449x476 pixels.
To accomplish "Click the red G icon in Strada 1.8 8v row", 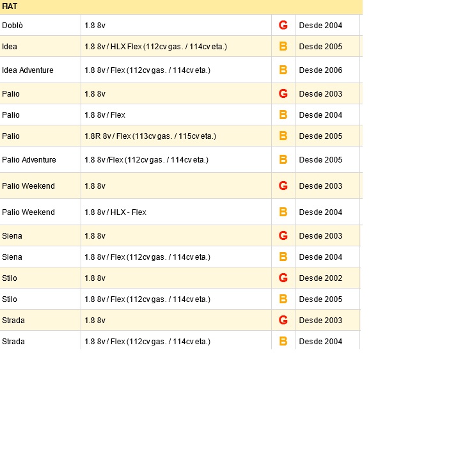I will click(x=283, y=321).
